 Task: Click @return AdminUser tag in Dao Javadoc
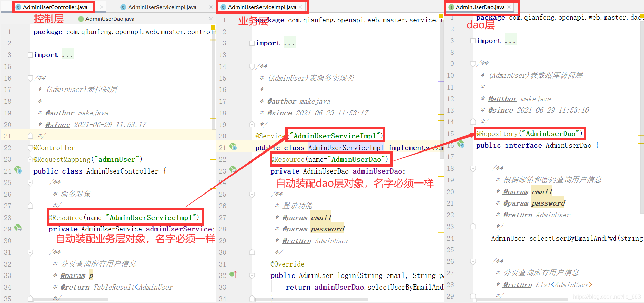[x=536, y=215]
